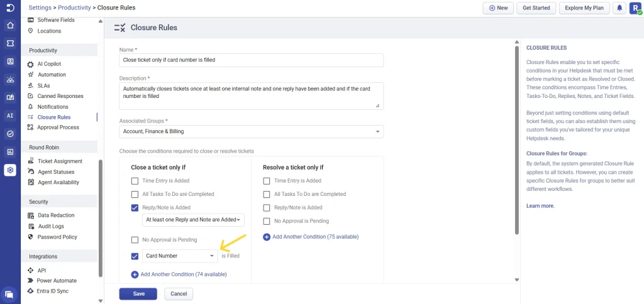Enable Close-ticket All Tasks To Do Completed
The width and height of the screenshot is (644, 304).
pos(135,194)
